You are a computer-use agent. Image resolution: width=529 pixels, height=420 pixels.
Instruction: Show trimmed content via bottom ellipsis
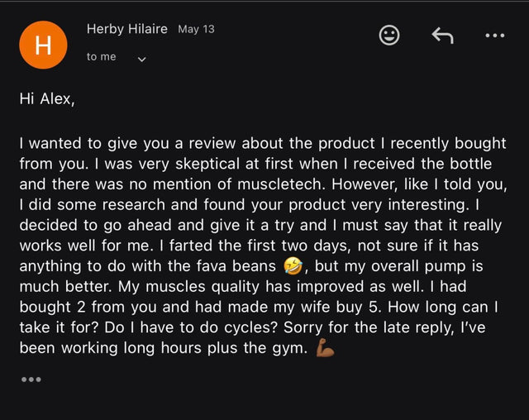31,379
